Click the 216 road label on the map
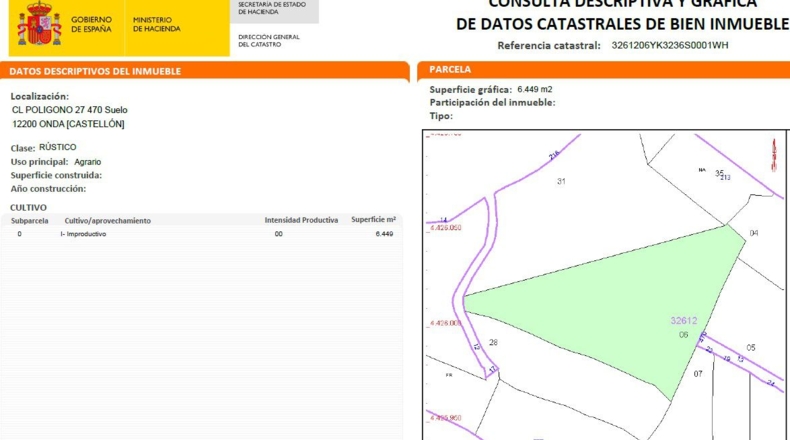Viewport: 790px width, 440px height. point(554,155)
